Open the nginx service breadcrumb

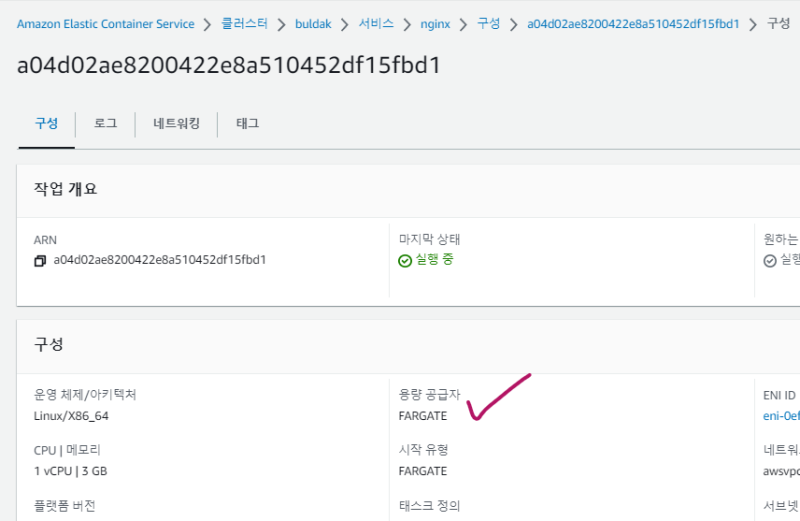tap(435, 24)
